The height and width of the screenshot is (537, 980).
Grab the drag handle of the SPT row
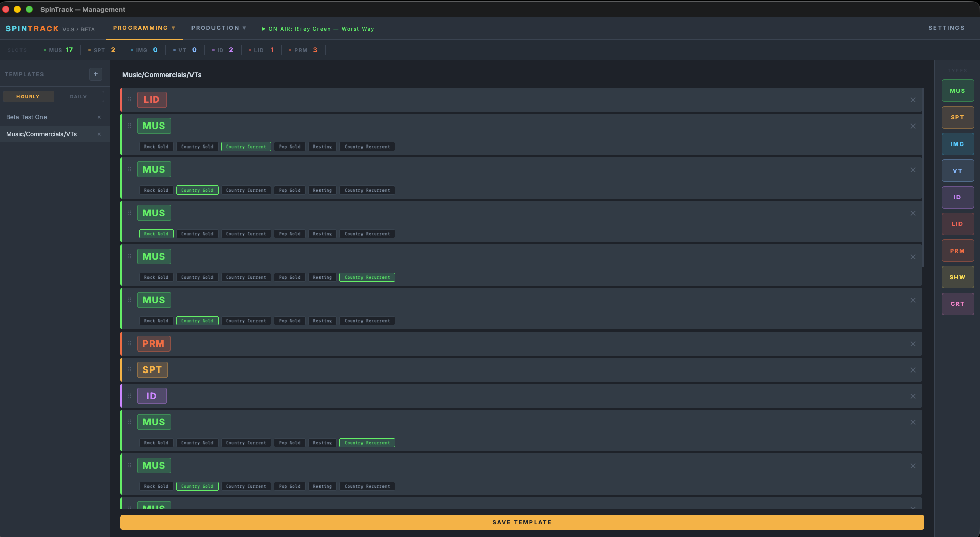(x=130, y=369)
